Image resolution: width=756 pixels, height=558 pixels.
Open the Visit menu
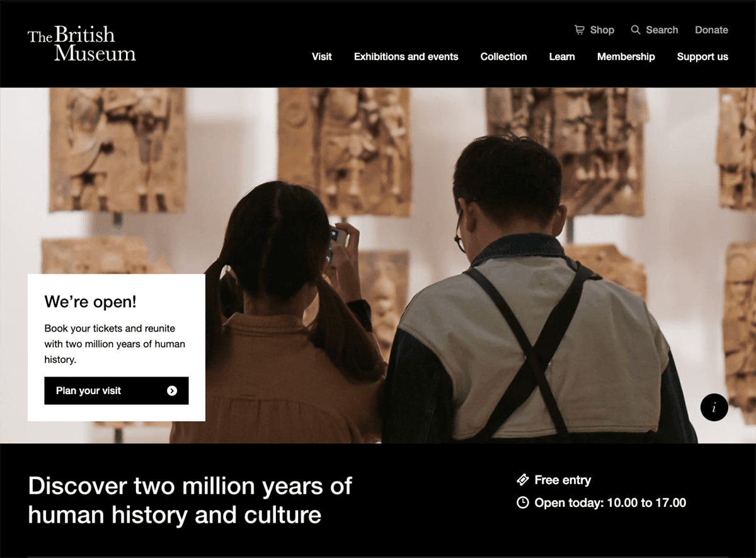click(x=321, y=57)
